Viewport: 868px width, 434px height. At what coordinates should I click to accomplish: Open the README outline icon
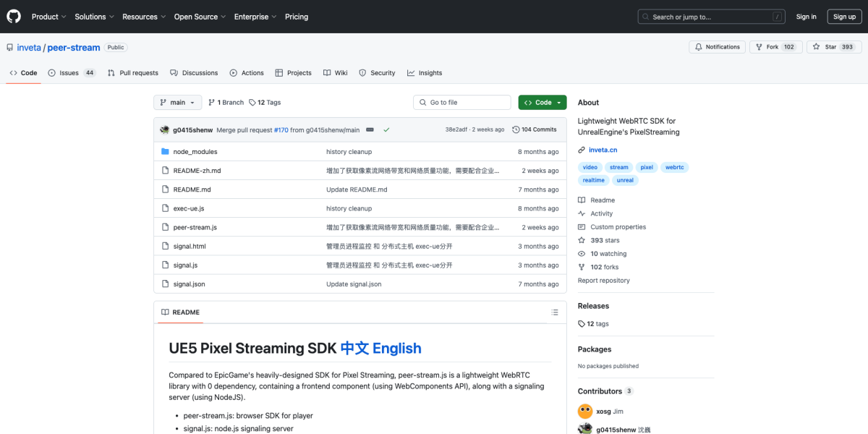pyautogui.click(x=554, y=312)
